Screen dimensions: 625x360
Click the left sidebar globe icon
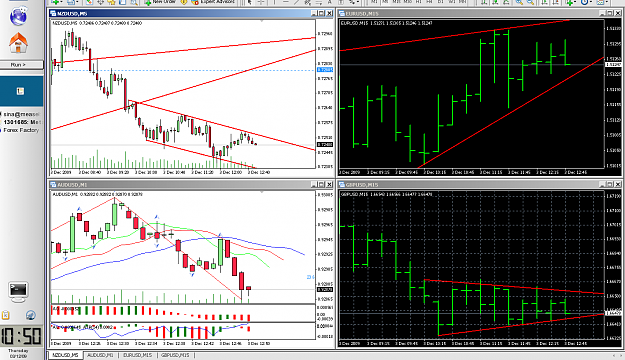[18, 16]
